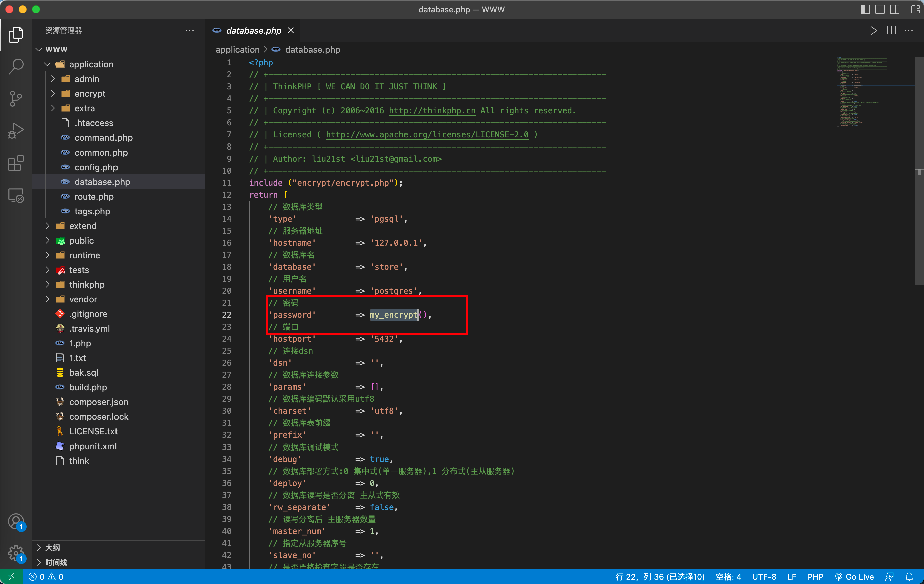The image size is (924, 584).
Task: Click the editor vertical scrollbar
Action: coord(919,171)
